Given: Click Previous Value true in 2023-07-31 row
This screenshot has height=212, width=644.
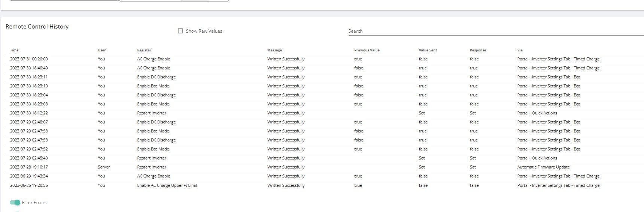Looking at the screenshot, I should [x=358, y=59].
